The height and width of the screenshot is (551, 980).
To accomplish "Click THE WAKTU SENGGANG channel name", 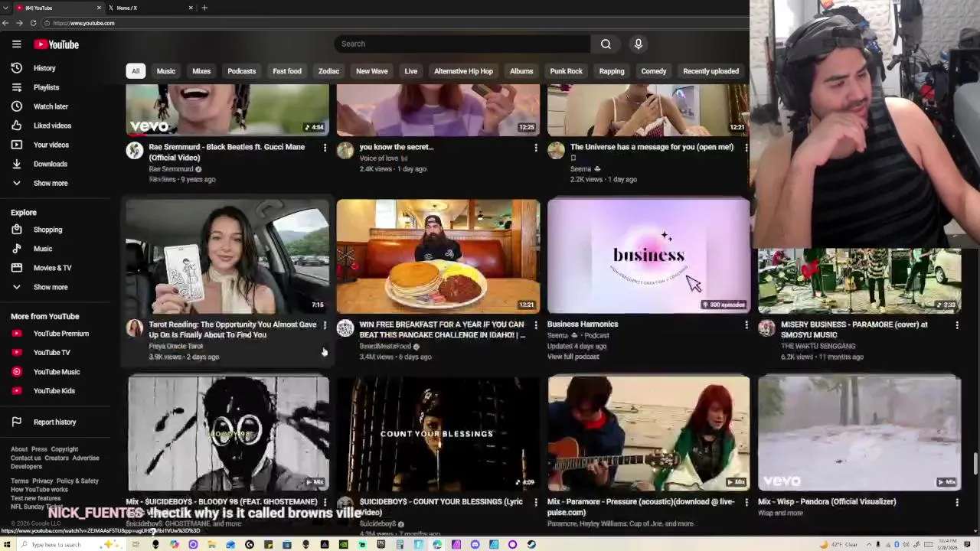I will pos(818,346).
